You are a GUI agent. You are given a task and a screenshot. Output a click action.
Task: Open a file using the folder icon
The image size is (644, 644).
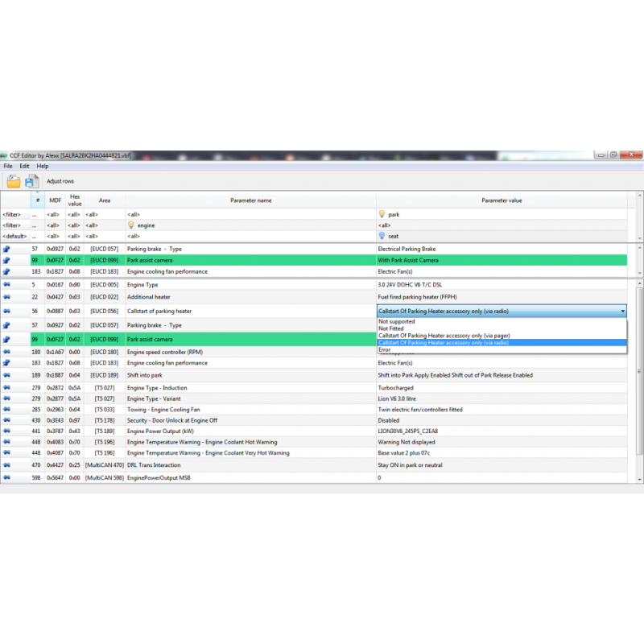click(14, 181)
